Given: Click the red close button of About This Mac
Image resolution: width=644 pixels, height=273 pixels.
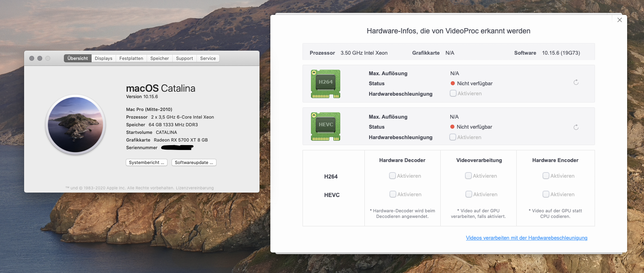Looking at the screenshot, I should pos(32,58).
